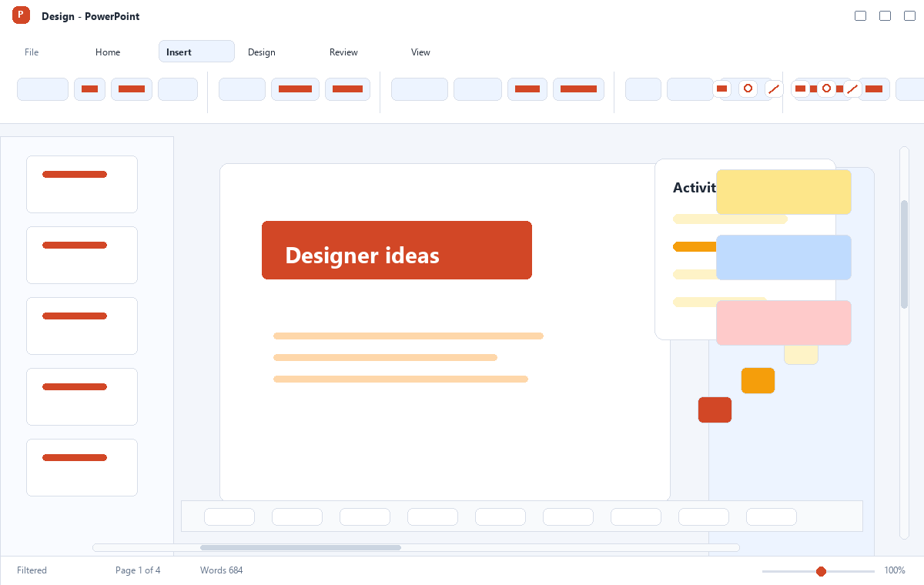Pick the pink design card
This screenshot has height=585, width=924.
tap(784, 323)
